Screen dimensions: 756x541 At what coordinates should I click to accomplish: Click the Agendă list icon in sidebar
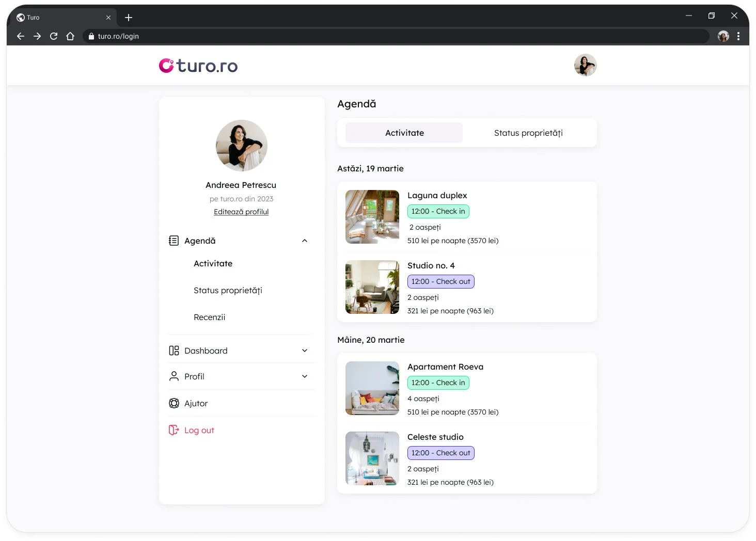(174, 241)
